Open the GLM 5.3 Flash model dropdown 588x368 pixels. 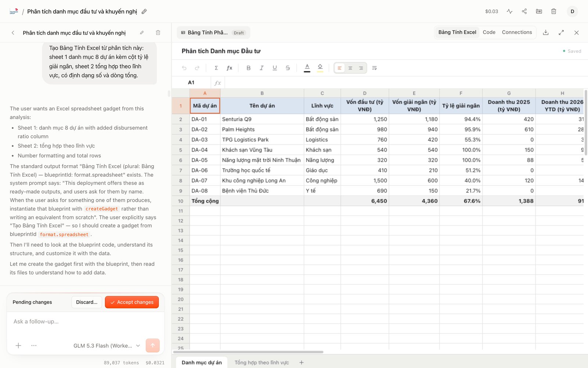pos(107,346)
